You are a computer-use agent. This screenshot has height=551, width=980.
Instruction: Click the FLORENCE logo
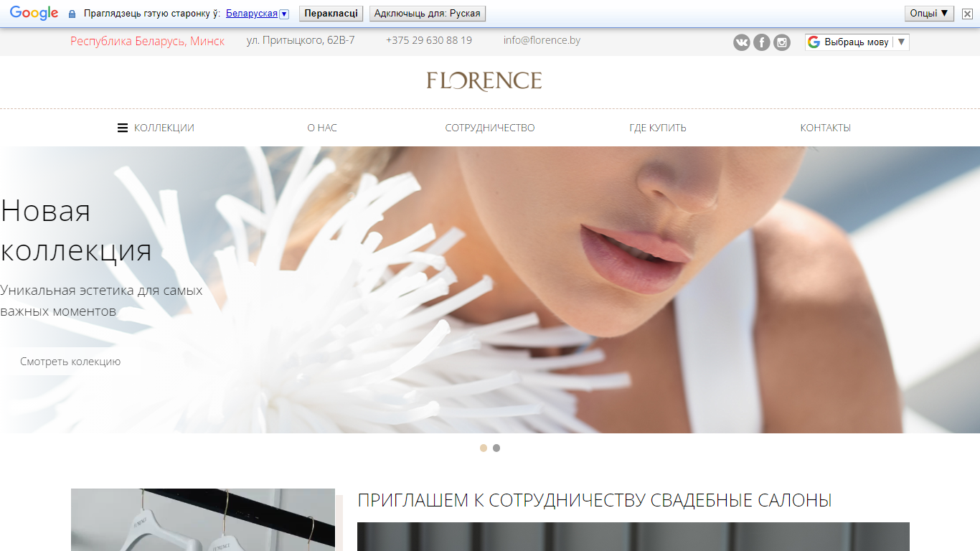click(484, 81)
